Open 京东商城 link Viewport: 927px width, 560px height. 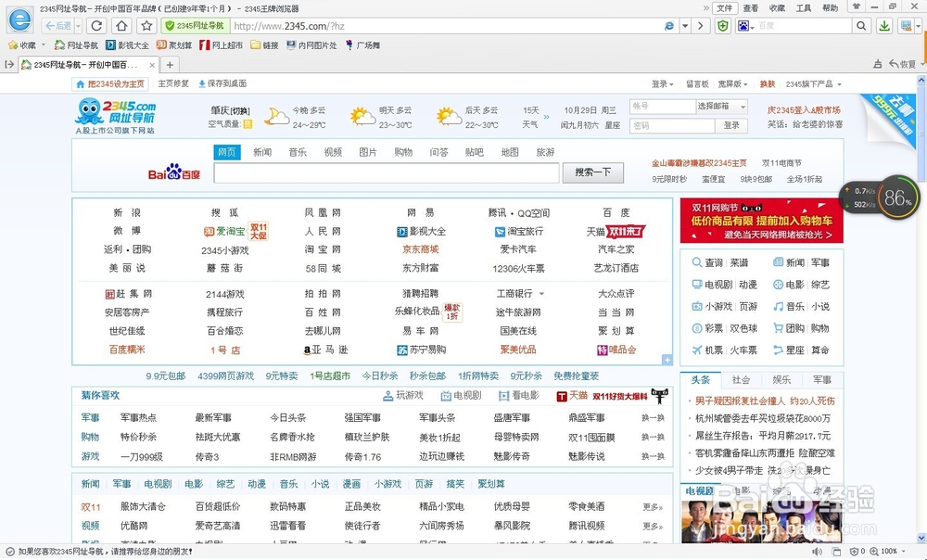click(x=420, y=249)
